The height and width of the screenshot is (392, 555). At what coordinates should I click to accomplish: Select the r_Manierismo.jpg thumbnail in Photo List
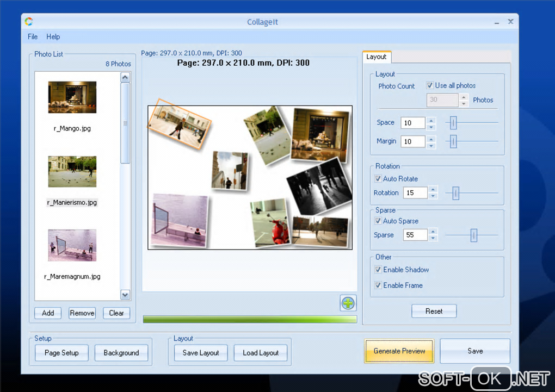tap(72, 172)
